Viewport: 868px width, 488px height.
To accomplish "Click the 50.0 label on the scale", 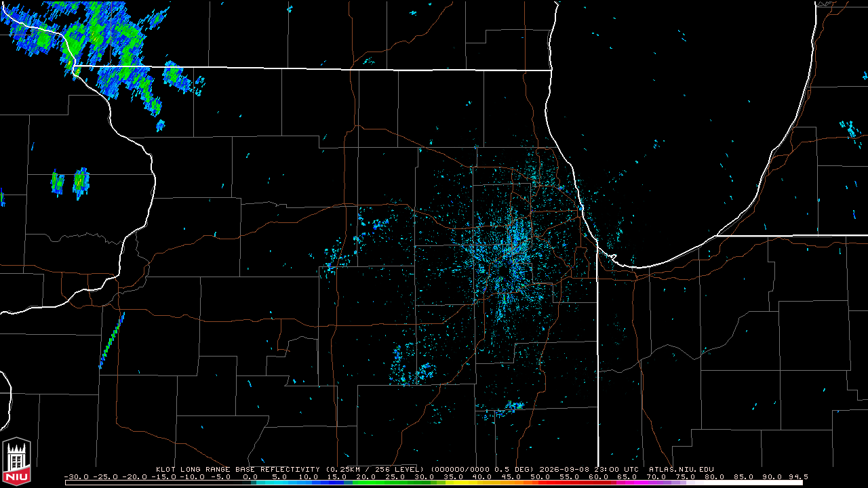I will click(x=540, y=476).
